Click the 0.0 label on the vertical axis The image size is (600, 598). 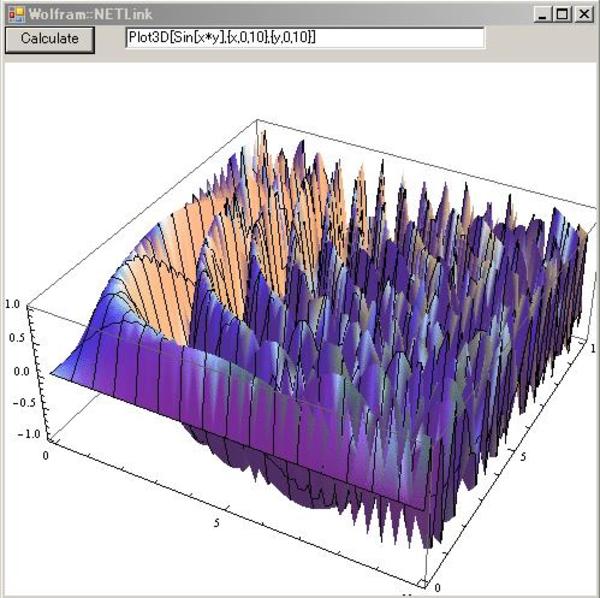click(17, 371)
